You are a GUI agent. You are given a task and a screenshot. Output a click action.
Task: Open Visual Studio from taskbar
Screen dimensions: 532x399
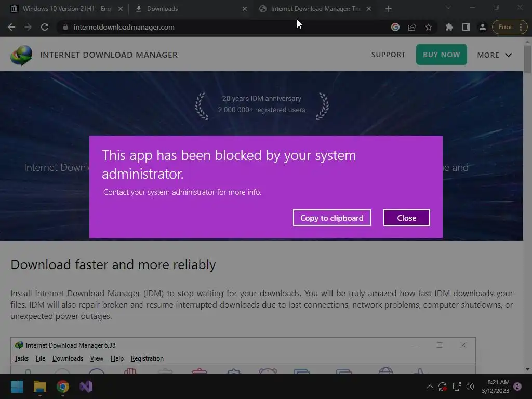(86, 387)
